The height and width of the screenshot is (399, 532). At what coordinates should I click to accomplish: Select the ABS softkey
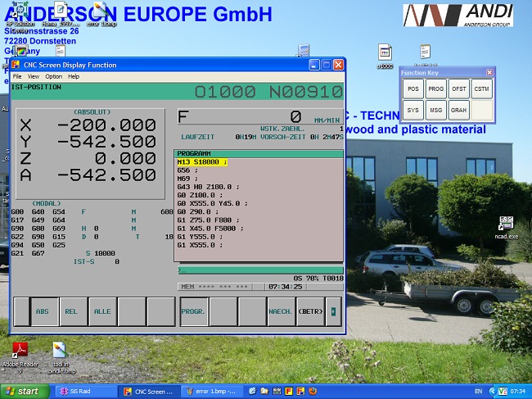click(45, 311)
